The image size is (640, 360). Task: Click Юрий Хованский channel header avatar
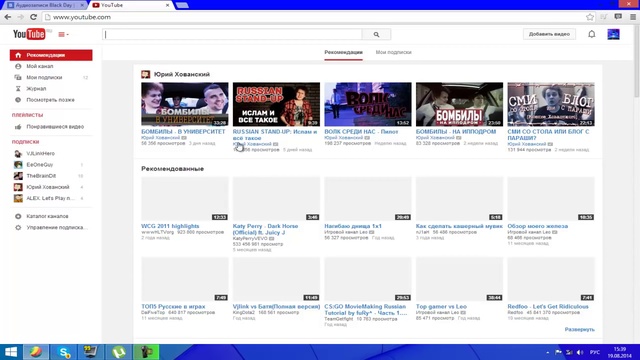146,74
